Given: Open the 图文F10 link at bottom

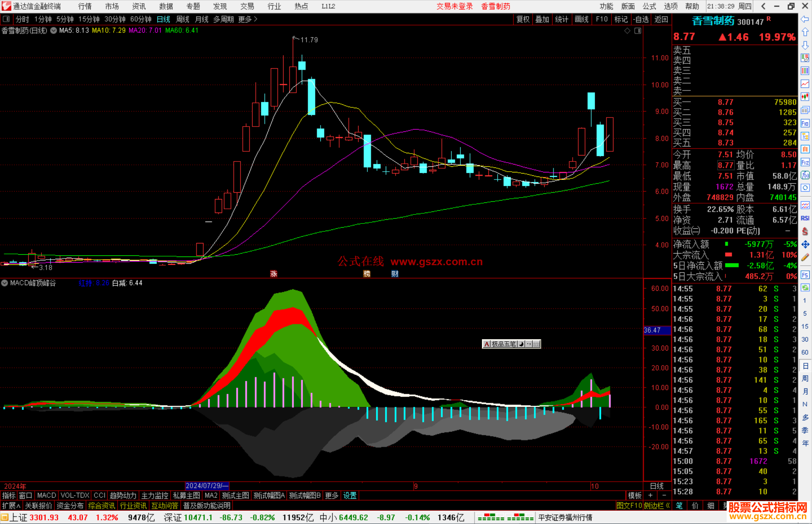Looking at the screenshot, I should [629, 506].
